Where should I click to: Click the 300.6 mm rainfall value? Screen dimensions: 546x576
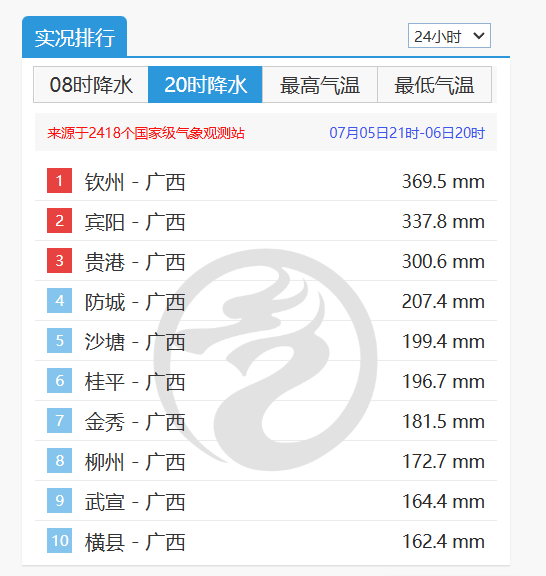coord(443,261)
